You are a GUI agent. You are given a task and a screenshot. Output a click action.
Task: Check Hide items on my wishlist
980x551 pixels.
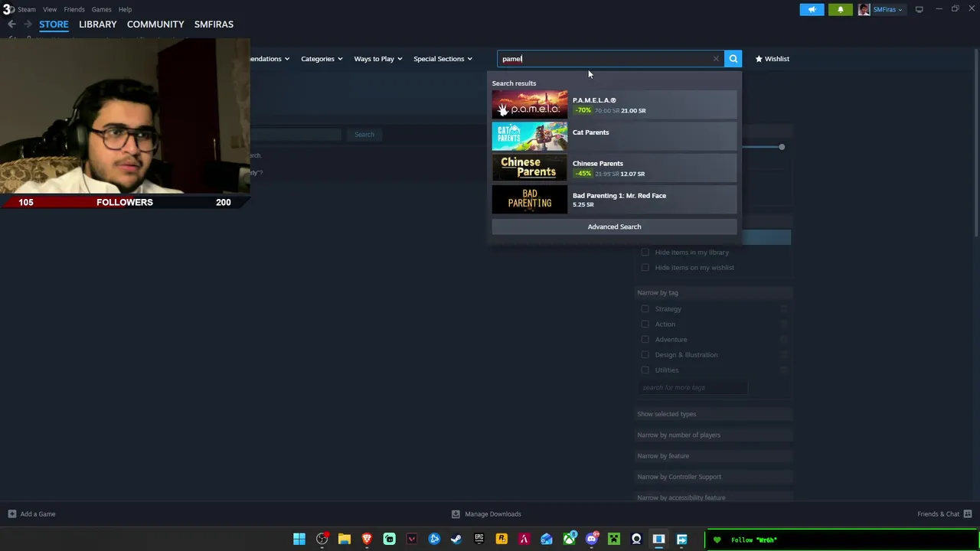(645, 268)
